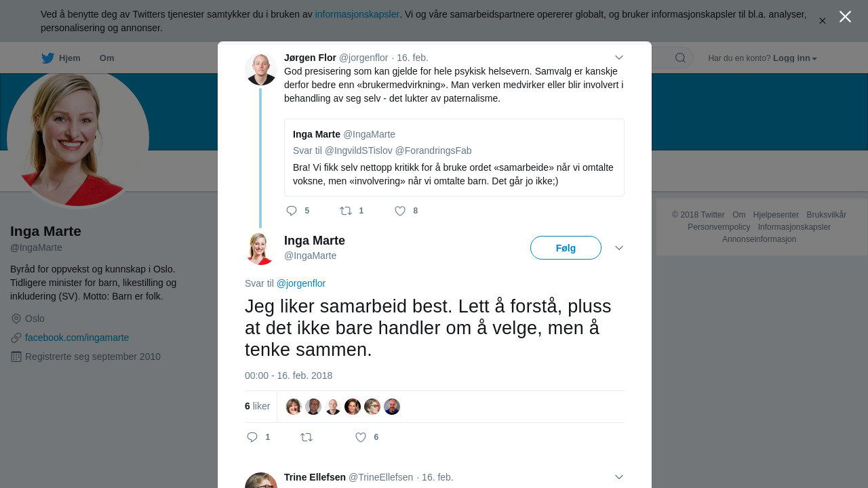
Task: Open more options chevron on Jørgen Flor's tweet
Action: (619, 58)
